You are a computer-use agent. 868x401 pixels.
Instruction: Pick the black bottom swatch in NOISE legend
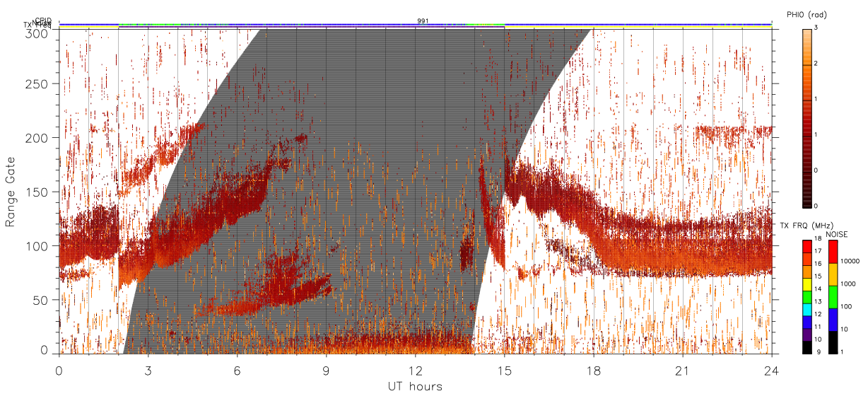(833, 342)
